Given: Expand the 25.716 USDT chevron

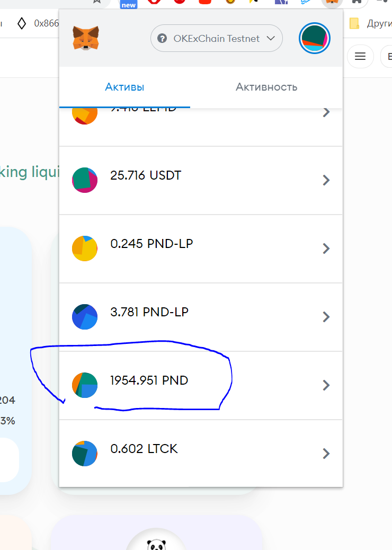Looking at the screenshot, I should [326, 180].
